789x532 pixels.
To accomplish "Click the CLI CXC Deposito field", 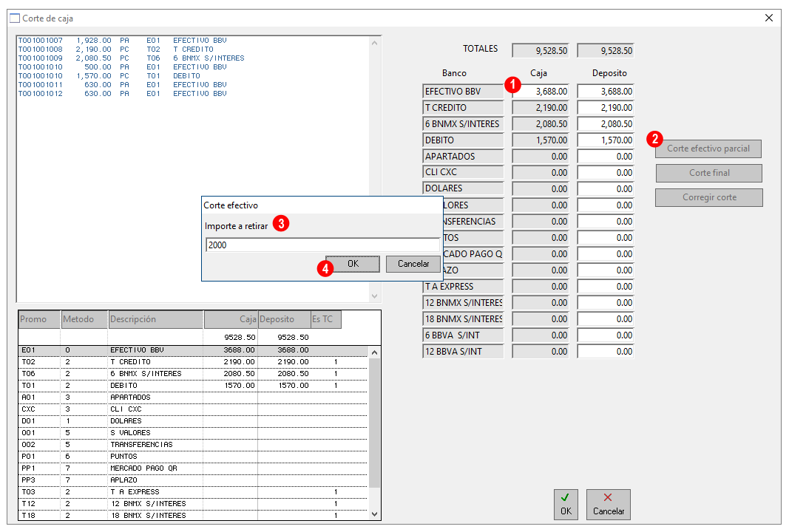I will (606, 172).
